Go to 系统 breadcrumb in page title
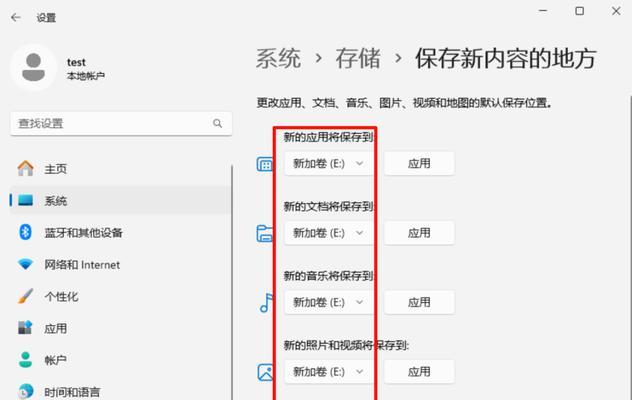Screen dimensions: 632x400 279,58
